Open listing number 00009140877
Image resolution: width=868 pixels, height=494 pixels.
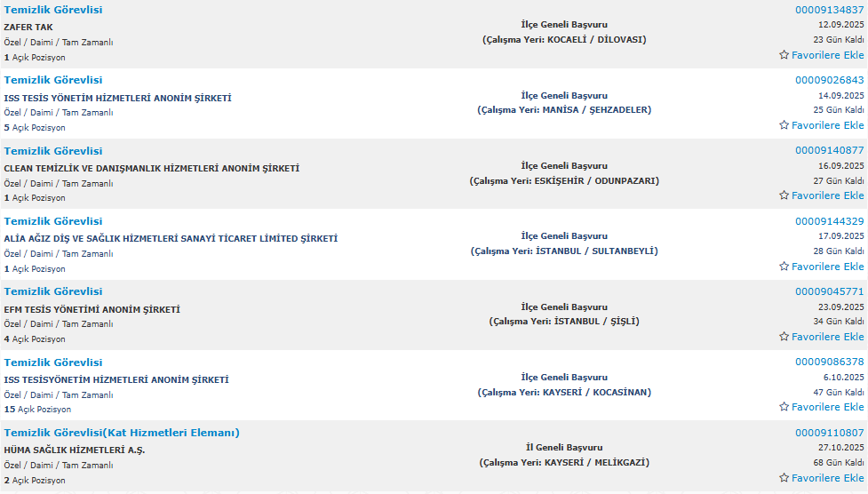coord(829,150)
